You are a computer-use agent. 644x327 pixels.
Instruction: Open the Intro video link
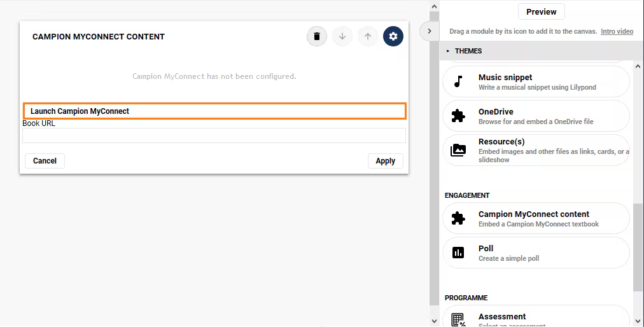coord(617,31)
